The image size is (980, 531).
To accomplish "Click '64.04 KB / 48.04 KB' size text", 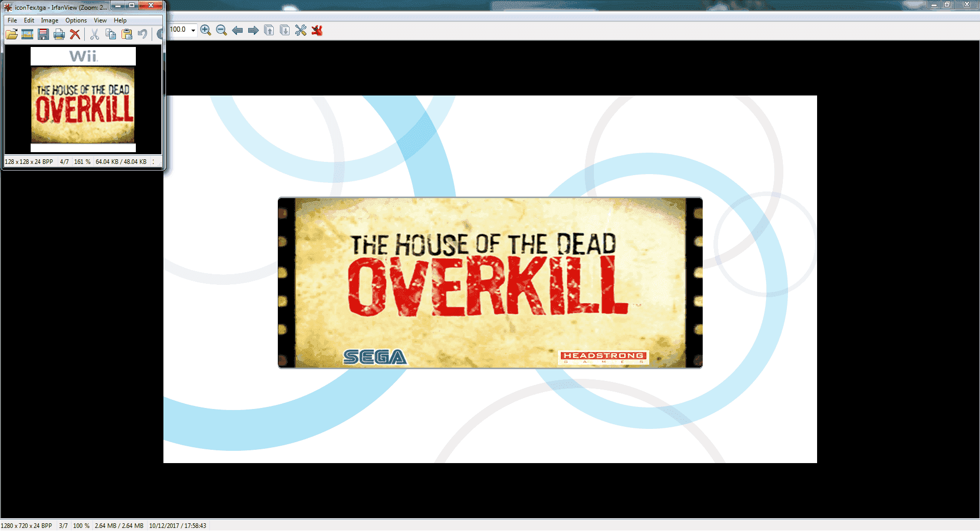I will click(x=121, y=162).
